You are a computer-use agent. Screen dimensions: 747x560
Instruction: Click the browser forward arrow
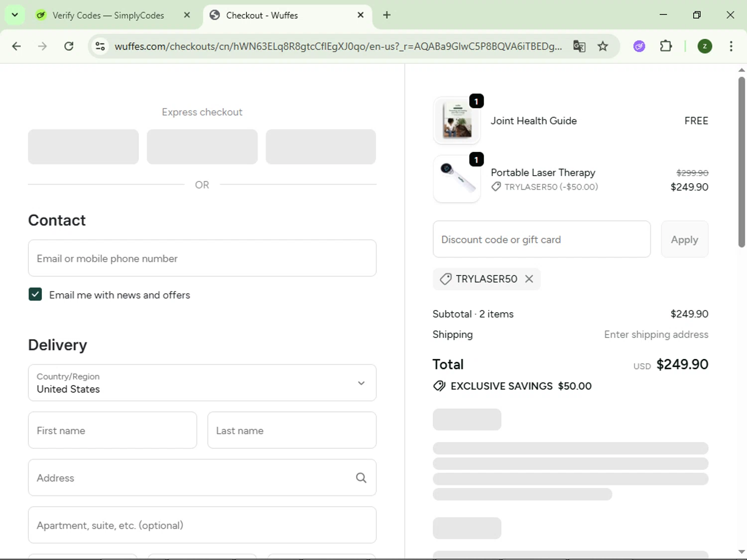click(42, 46)
